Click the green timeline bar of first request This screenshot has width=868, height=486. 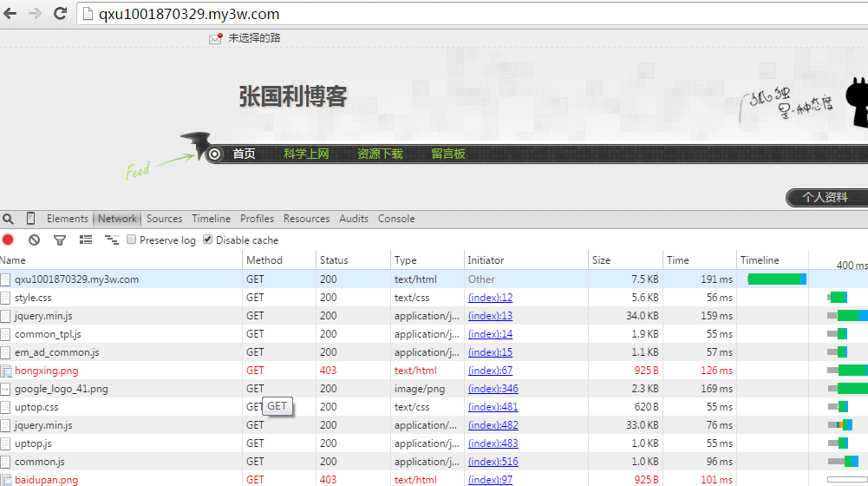pyautogui.click(x=774, y=279)
